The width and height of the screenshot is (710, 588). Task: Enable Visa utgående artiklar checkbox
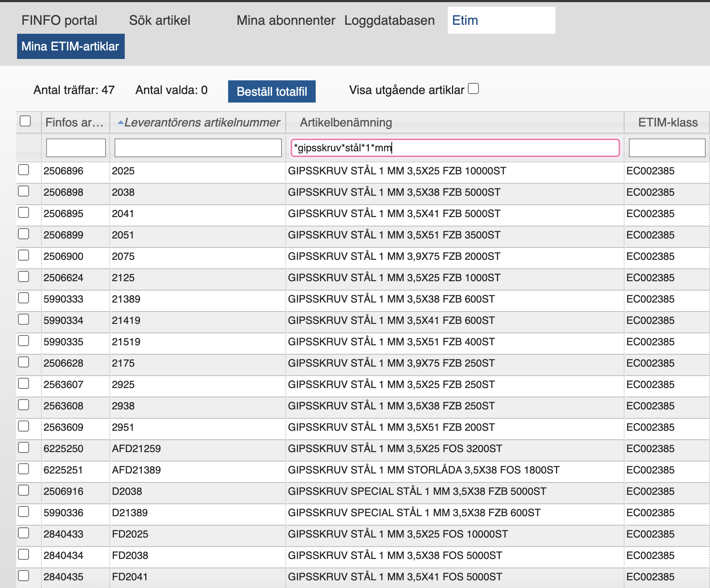(473, 89)
